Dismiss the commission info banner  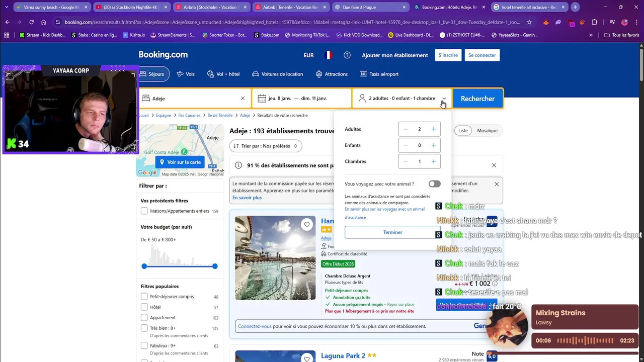pyautogui.click(x=497, y=184)
